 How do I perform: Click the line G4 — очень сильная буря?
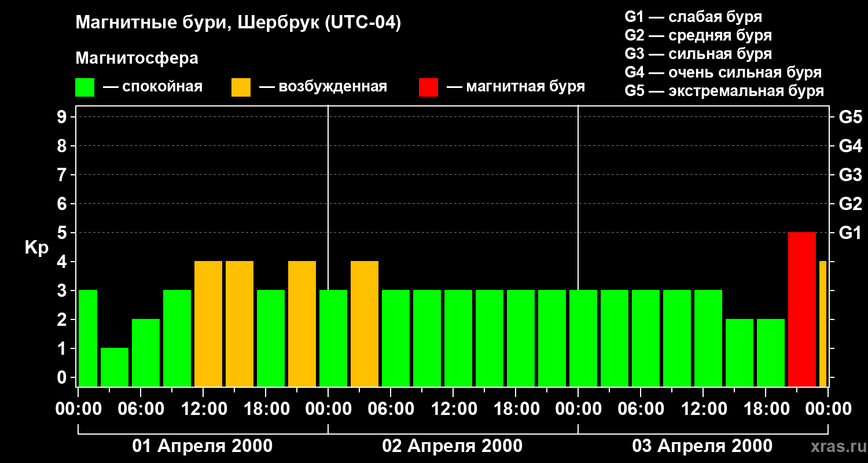pos(723,72)
